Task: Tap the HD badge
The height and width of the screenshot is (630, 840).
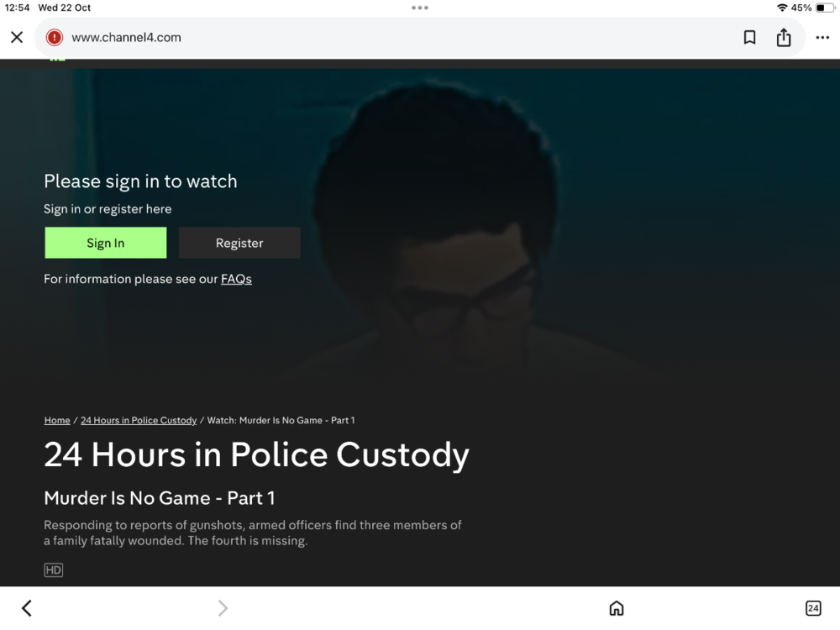Action: tap(53, 570)
